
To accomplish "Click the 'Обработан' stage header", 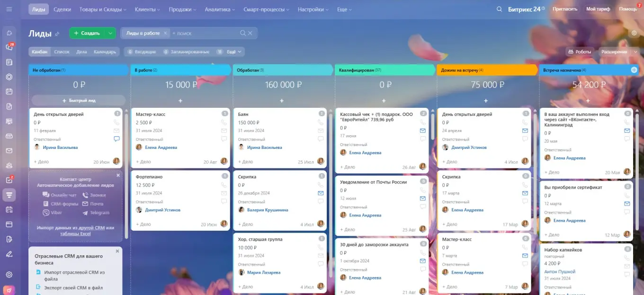I will (x=282, y=70).
